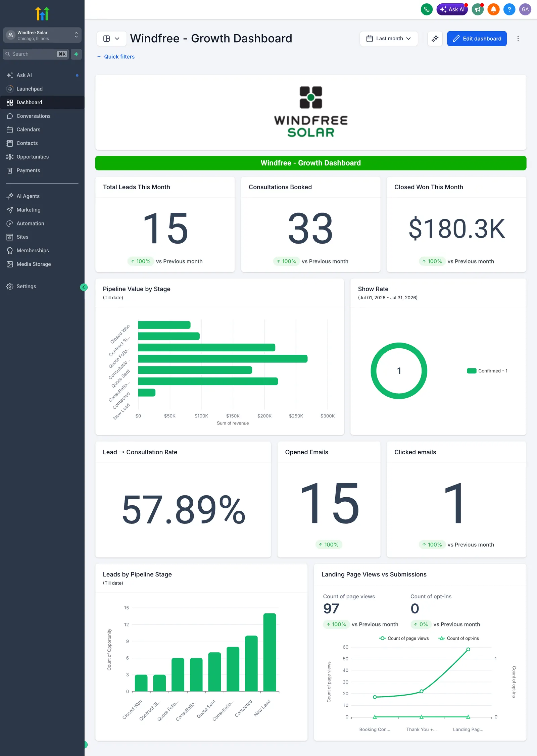Click the longest bar in Pipeline Value by Stage

(223, 359)
